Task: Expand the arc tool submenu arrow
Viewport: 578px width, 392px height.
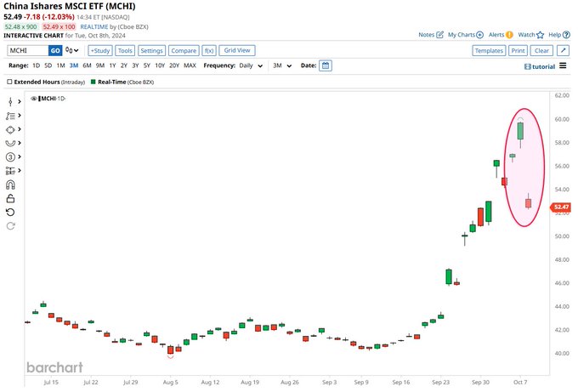Action: [x=20, y=143]
